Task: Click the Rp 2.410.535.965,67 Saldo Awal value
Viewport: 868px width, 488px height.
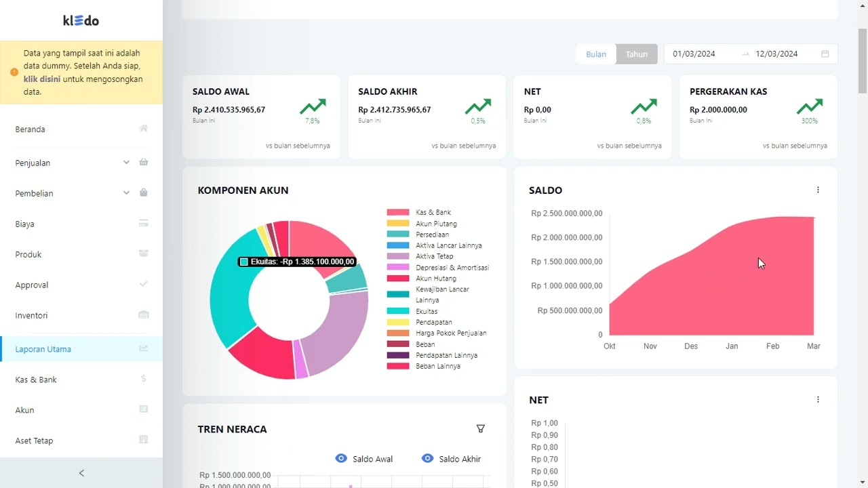Action: click(x=229, y=110)
